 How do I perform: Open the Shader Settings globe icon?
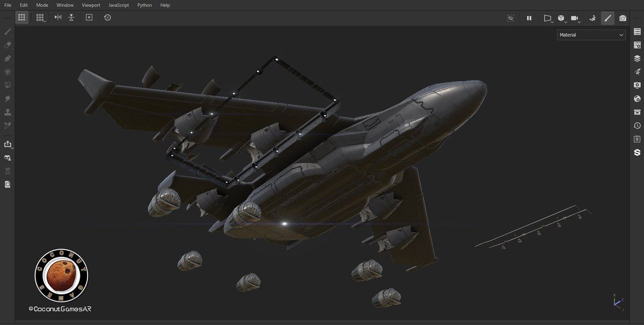pyautogui.click(x=637, y=99)
